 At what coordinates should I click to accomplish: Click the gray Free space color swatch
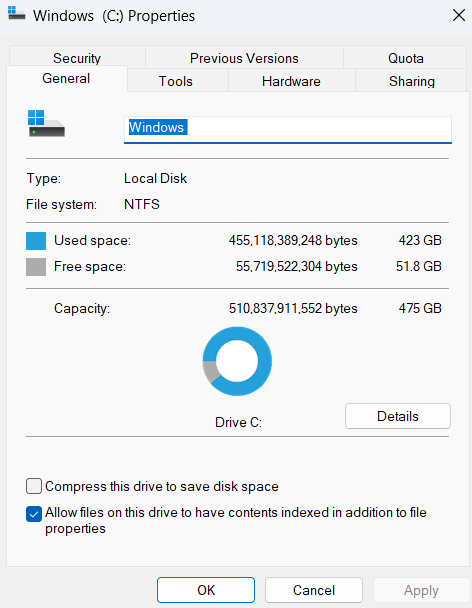pos(36,267)
